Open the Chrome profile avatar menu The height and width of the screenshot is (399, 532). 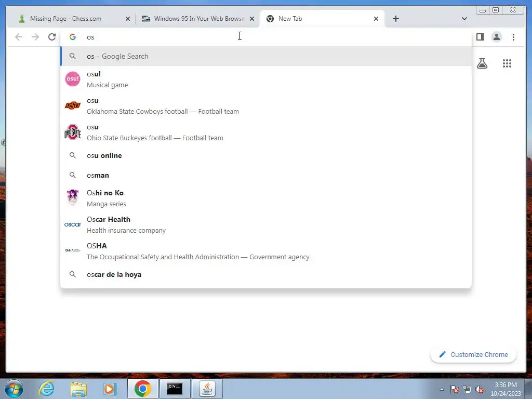click(x=497, y=37)
